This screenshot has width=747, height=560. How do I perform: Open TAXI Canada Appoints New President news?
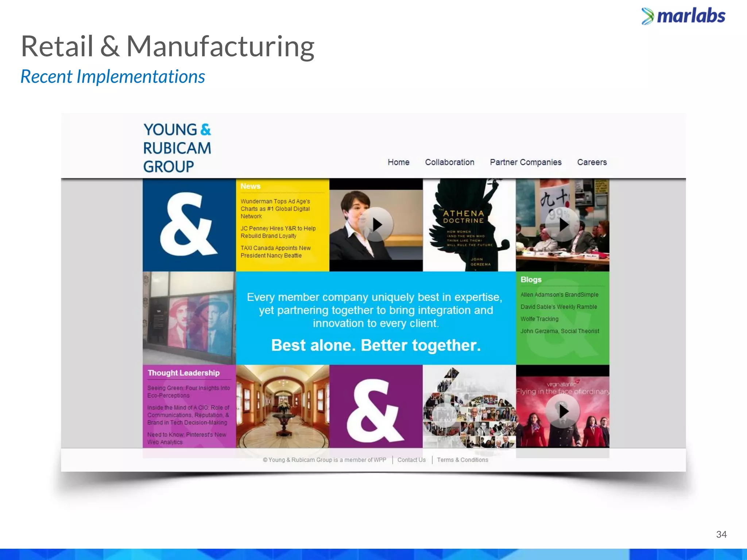pos(275,252)
